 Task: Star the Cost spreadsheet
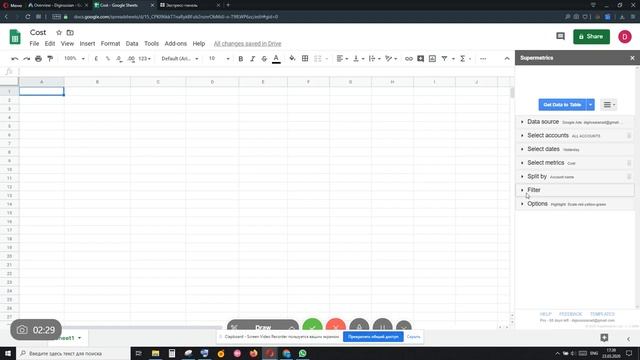point(59,33)
